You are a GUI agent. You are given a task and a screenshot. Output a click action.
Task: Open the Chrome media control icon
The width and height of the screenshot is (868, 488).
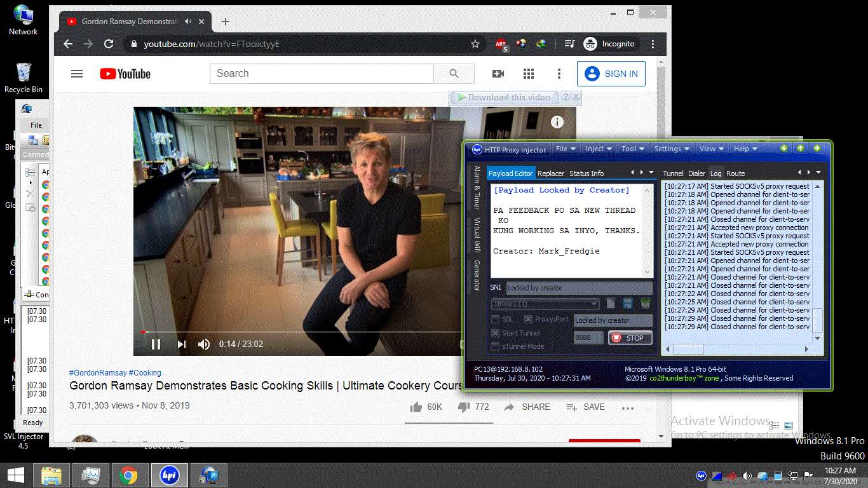click(570, 44)
